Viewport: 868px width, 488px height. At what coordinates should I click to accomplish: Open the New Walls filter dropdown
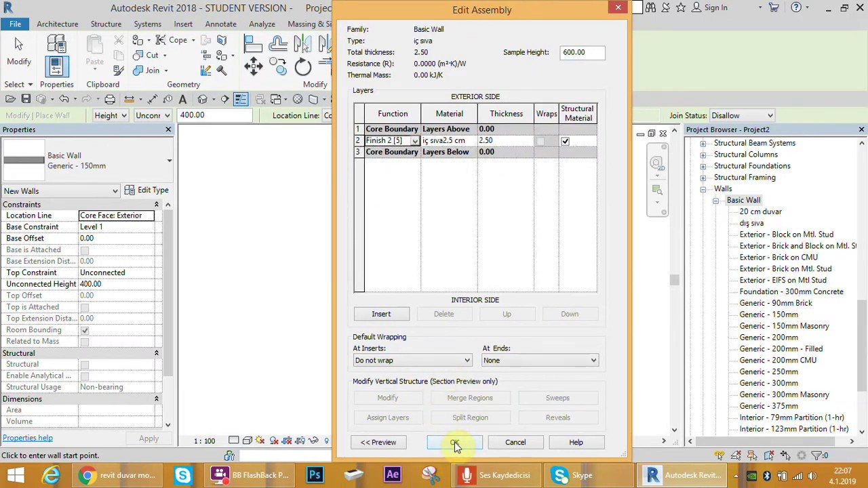(x=60, y=191)
